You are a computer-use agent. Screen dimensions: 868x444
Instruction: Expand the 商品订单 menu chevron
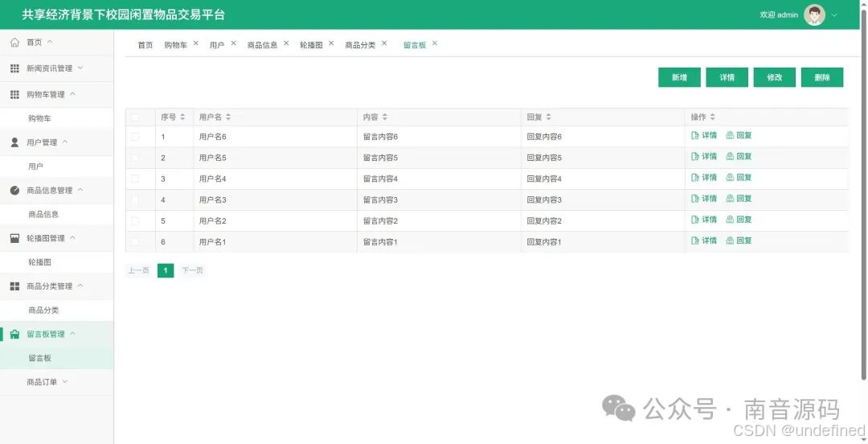point(65,381)
